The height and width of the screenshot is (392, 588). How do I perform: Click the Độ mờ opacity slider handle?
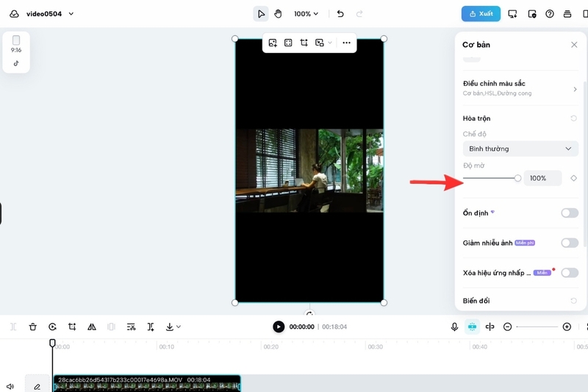[x=517, y=178]
